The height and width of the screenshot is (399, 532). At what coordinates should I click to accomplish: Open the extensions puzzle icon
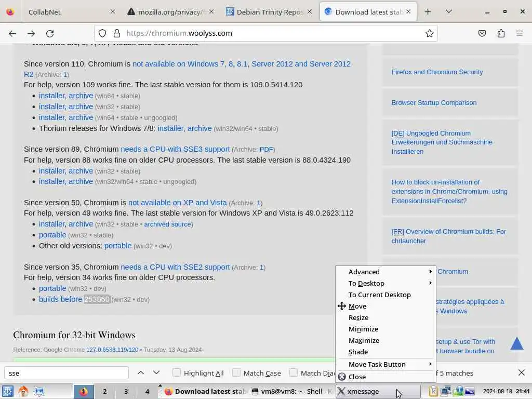tap(501, 33)
